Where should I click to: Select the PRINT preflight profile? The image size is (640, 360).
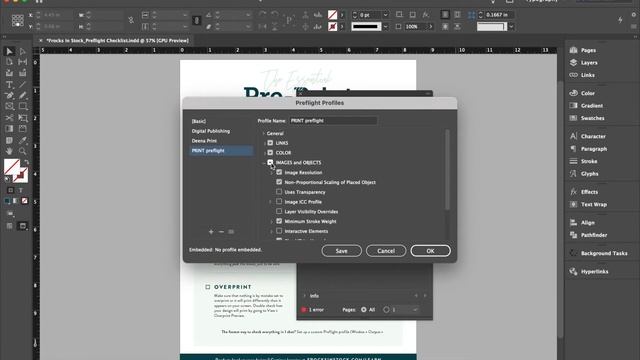point(221,151)
